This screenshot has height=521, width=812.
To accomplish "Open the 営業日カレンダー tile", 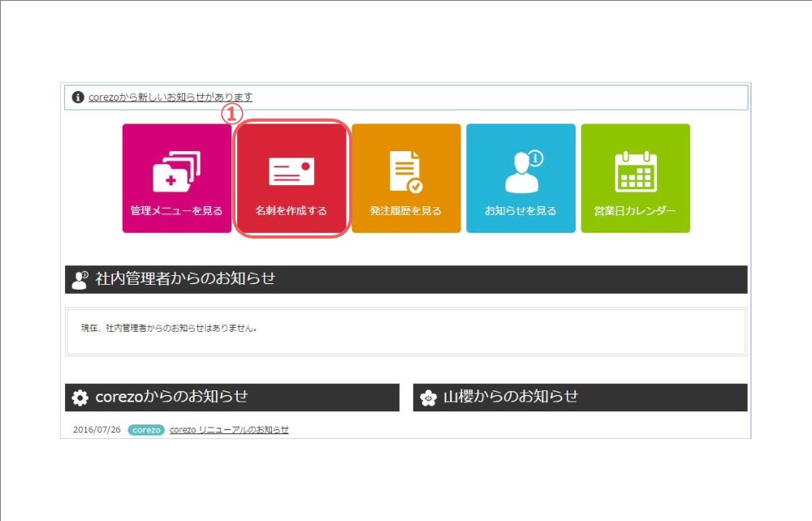I will [636, 178].
